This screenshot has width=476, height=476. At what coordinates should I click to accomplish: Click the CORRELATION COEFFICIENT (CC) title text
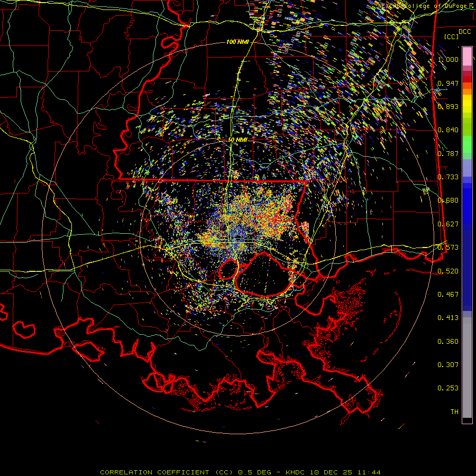click(x=167, y=472)
